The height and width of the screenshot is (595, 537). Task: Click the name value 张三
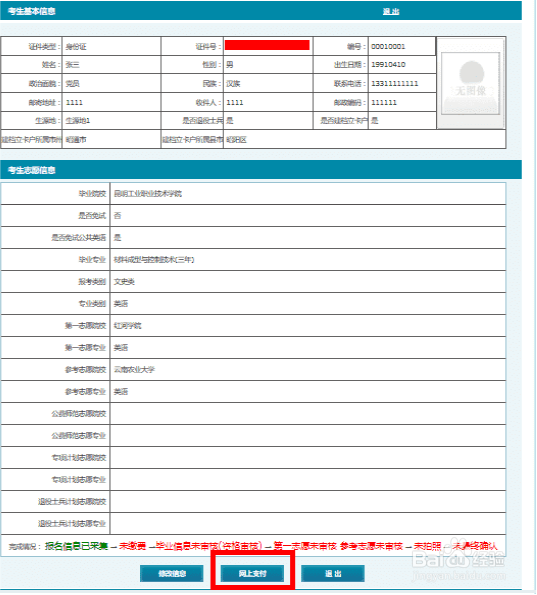click(72, 65)
